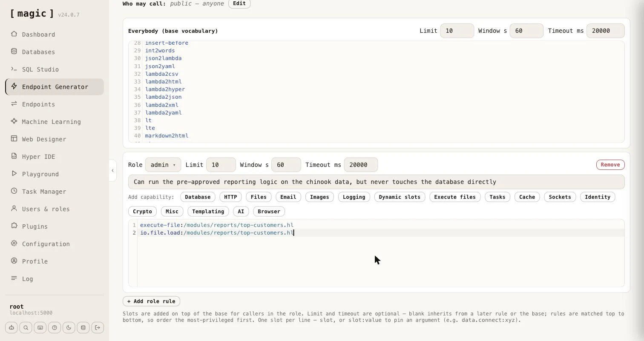Screen dimensions: 644x341
Task: Open the AI assistant robot icon
Action: pyautogui.click(x=11, y=328)
